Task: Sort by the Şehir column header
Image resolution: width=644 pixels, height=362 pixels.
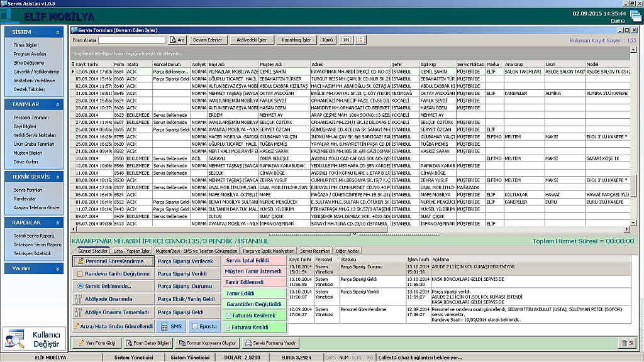Action: click(405, 65)
